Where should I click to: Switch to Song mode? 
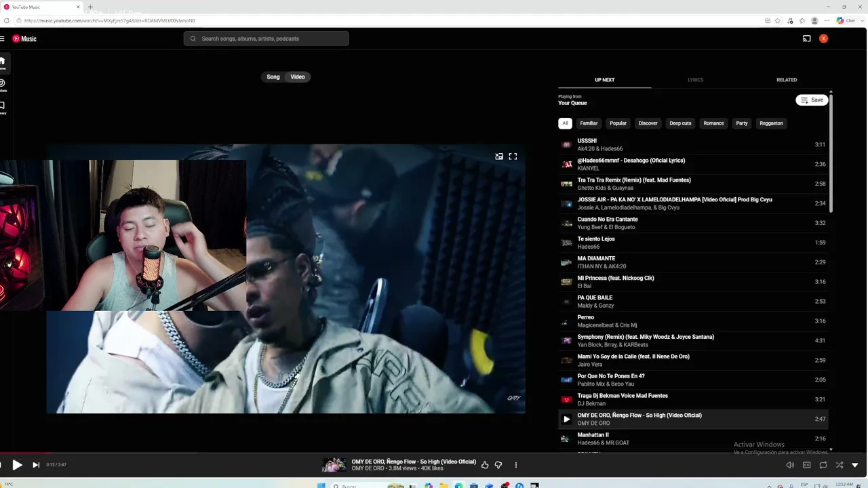[273, 77]
